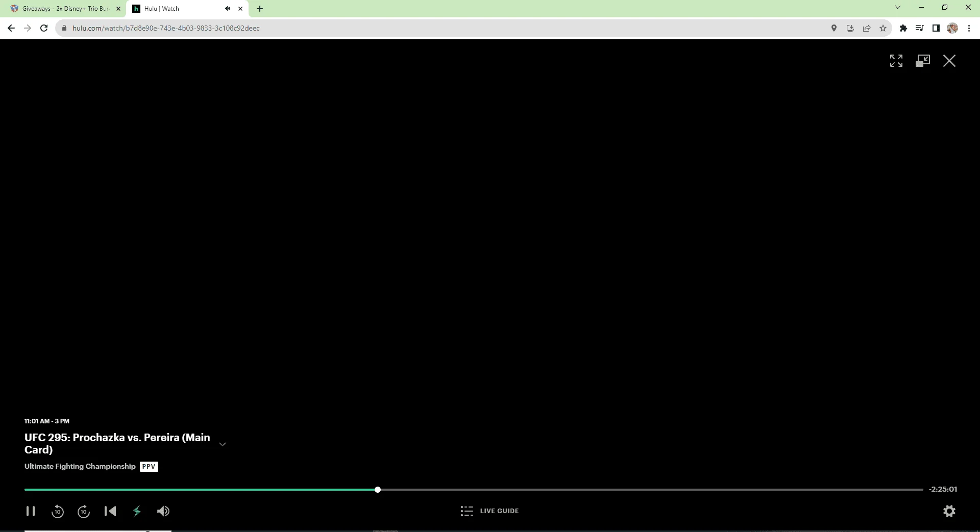Expand the UFC 295 program details chevron

pos(223,444)
